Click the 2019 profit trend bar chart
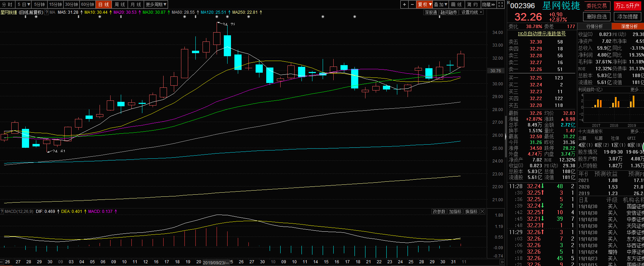644x266 pixels. [x=632, y=102]
